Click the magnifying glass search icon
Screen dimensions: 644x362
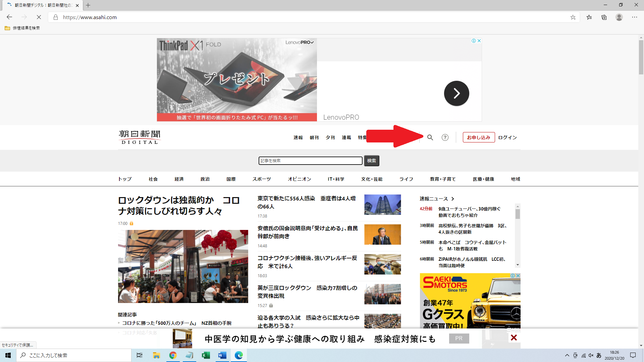click(430, 137)
